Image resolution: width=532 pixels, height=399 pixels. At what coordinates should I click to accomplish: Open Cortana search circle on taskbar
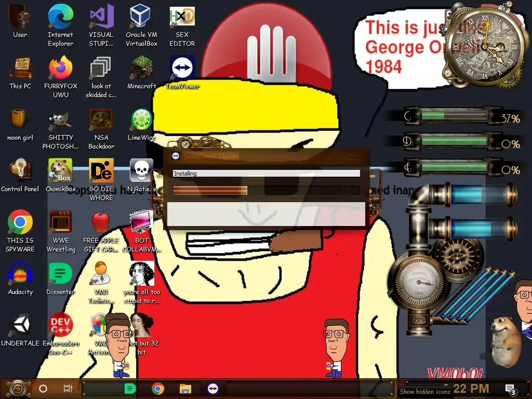[x=43, y=389]
